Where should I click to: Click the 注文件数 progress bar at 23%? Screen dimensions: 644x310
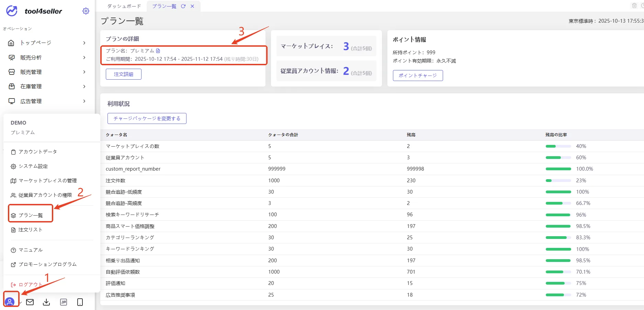tap(558, 181)
